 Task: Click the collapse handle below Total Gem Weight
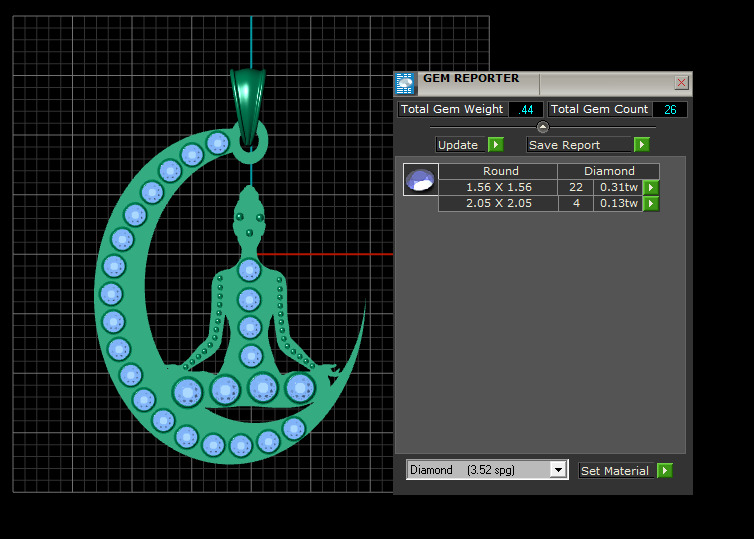point(542,127)
